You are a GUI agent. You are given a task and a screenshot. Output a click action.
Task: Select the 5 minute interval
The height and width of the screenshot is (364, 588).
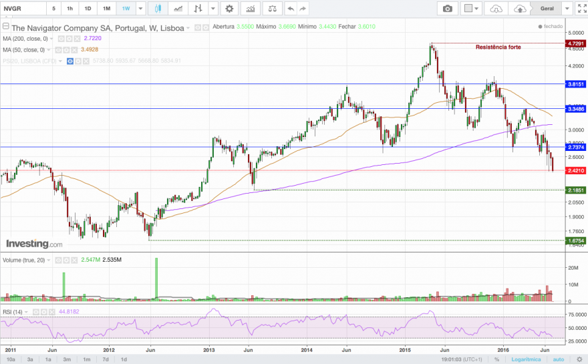click(53, 8)
